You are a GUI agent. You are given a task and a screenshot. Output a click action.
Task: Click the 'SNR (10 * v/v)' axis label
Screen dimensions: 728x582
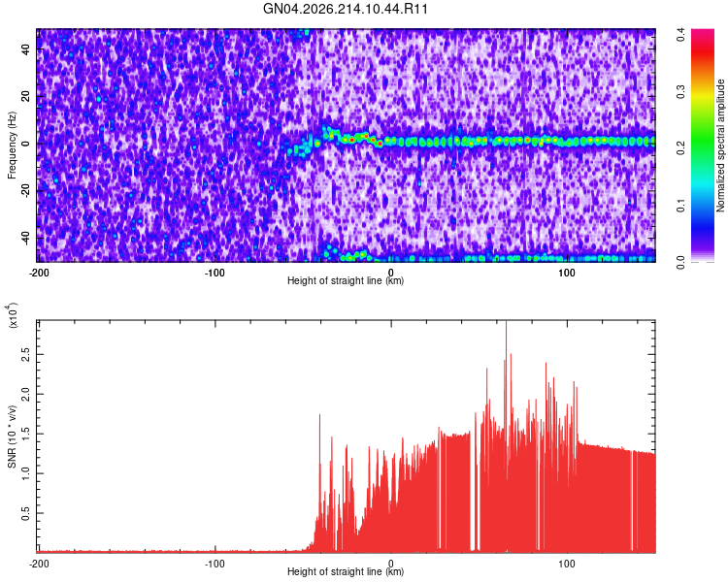point(12,436)
